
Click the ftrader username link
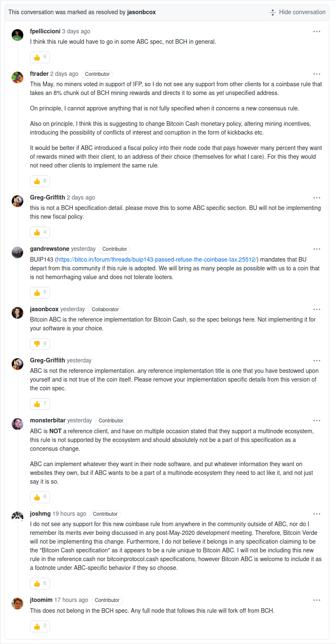pyautogui.click(x=39, y=74)
